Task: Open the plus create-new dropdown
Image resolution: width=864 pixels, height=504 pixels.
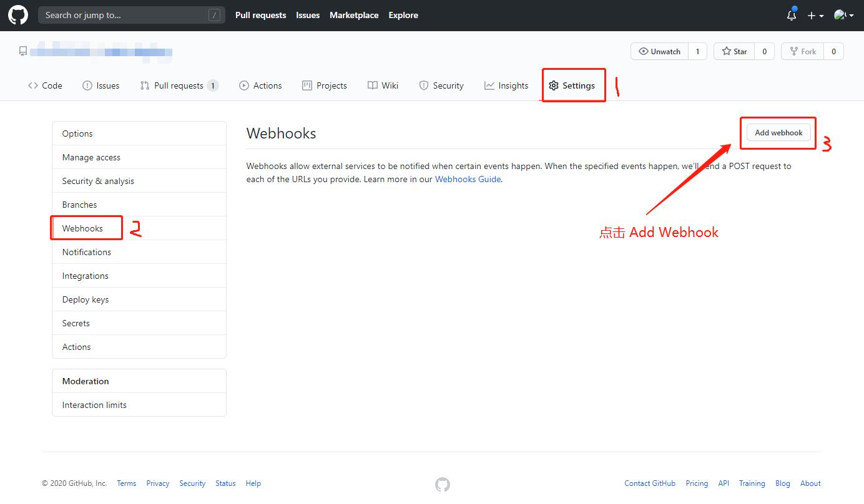Action: coord(815,16)
